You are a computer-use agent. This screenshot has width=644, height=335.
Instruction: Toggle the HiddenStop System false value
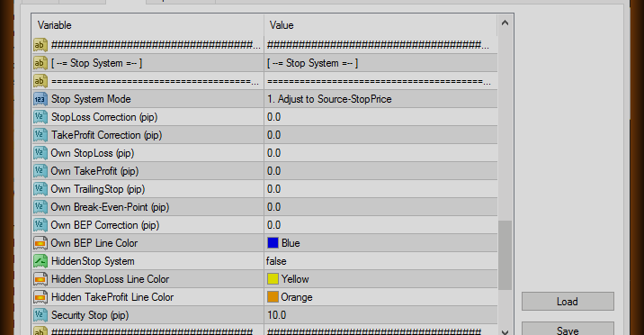point(380,261)
